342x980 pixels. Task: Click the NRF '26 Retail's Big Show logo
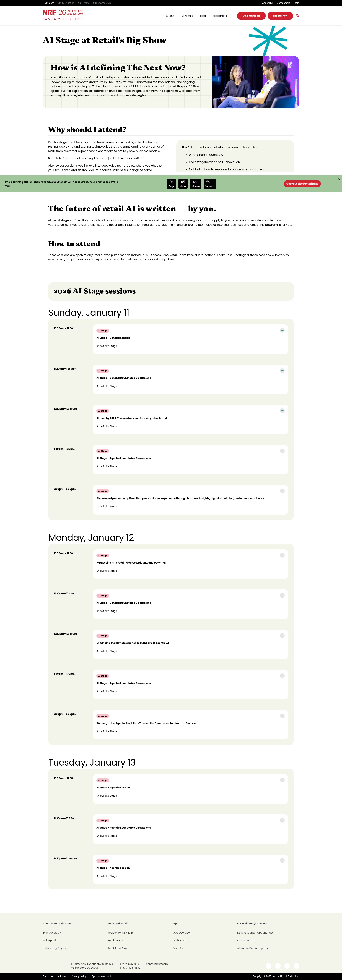click(63, 15)
